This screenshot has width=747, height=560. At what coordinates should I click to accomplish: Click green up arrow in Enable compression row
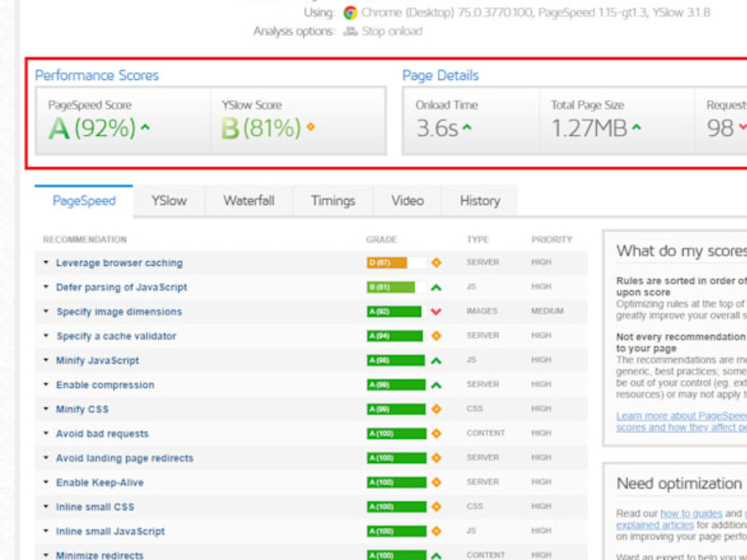click(436, 385)
